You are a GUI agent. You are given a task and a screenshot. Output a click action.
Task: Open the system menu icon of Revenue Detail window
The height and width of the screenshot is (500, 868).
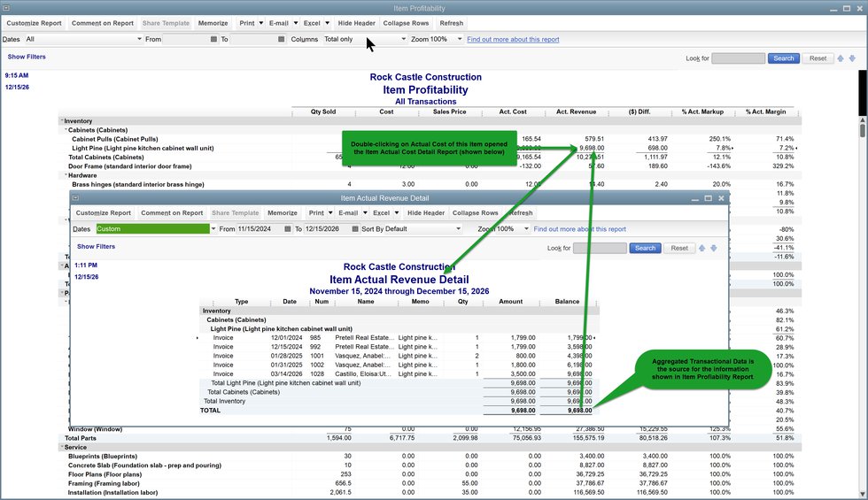[x=76, y=199]
